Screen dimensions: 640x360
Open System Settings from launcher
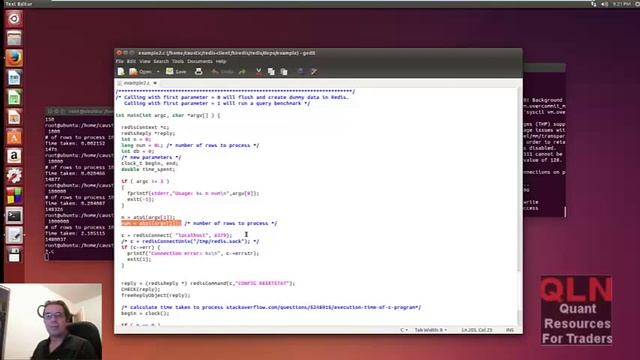tap(14, 176)
